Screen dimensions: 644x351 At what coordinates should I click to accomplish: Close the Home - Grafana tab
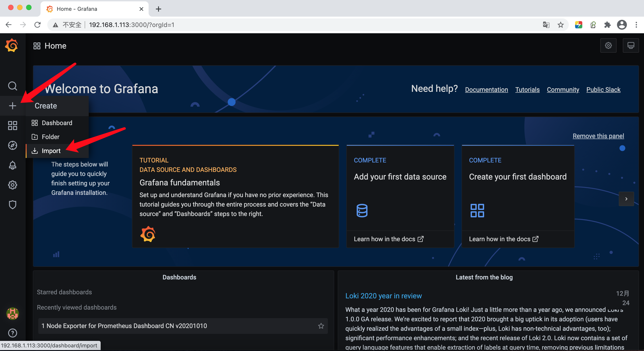point(141,9)
